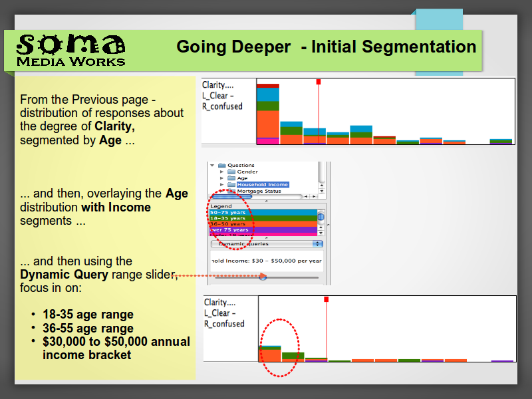Expand the Age tree node
Screen dimensions: 532x399
click(x=222, y=178)
